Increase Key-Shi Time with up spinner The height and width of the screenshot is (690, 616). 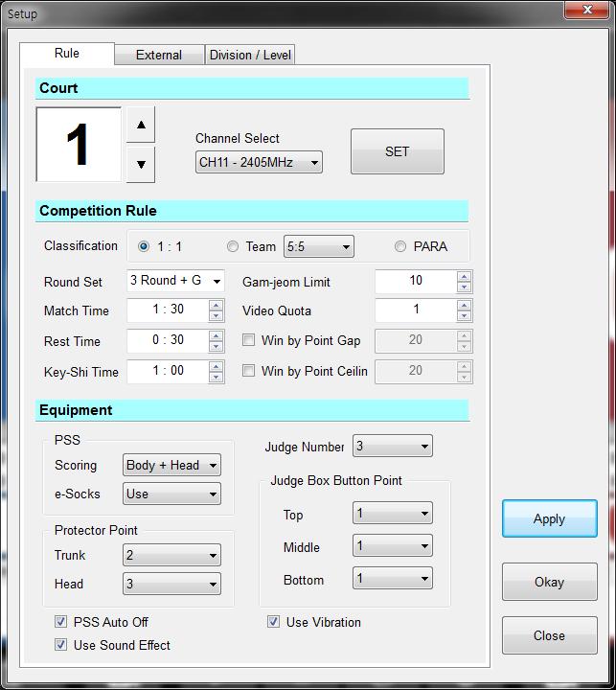[x=216, y=366]
